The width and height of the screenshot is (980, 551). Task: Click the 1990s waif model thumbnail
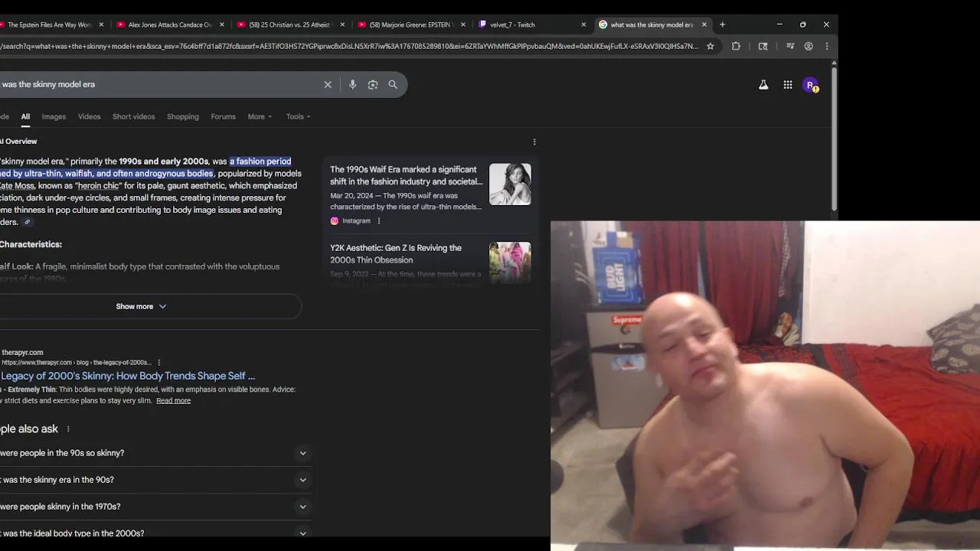(x=510, y=184)
